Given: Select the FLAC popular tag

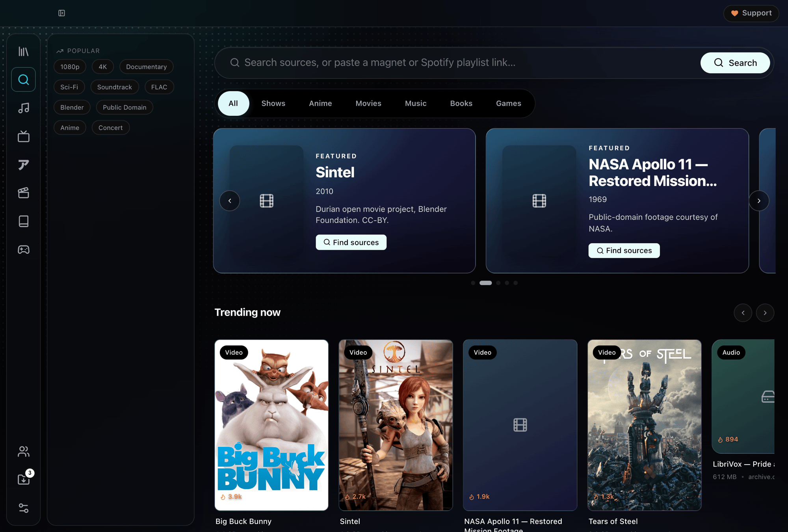Looking at the screenshot, I should point(159,87).
